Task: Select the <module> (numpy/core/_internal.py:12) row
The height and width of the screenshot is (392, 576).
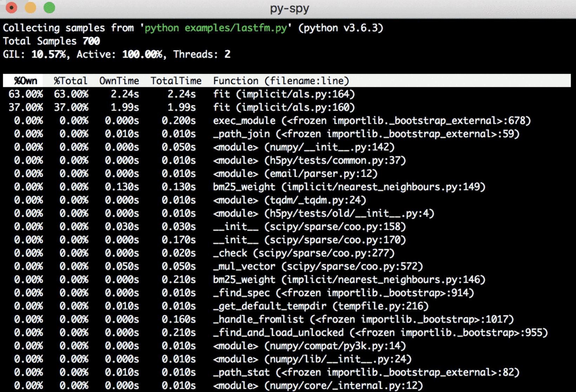Action: coord(287,386)
